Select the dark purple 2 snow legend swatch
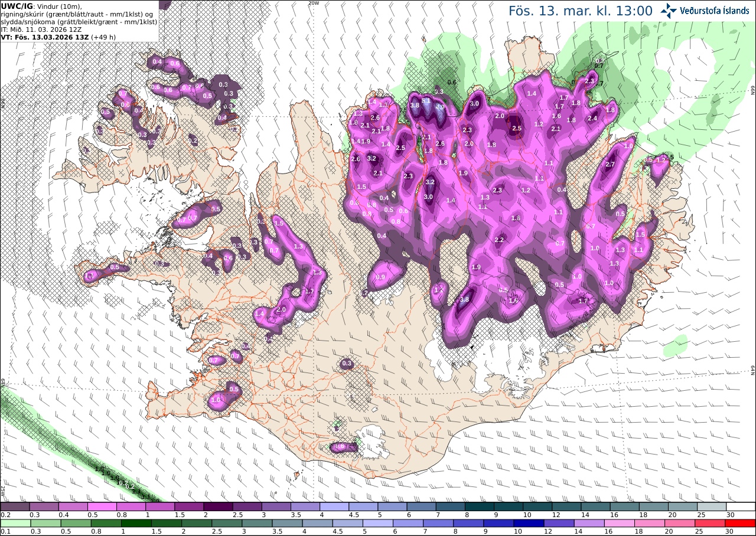This screenshot has height=536, width=756. [218, 506]
